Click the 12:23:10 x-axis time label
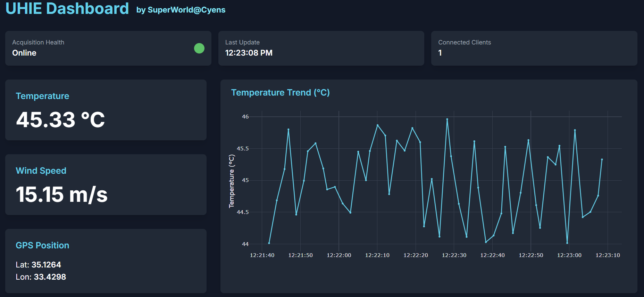The height and width of the screenshot is (297, 644). pyautogui.click(x=608, y=255)
